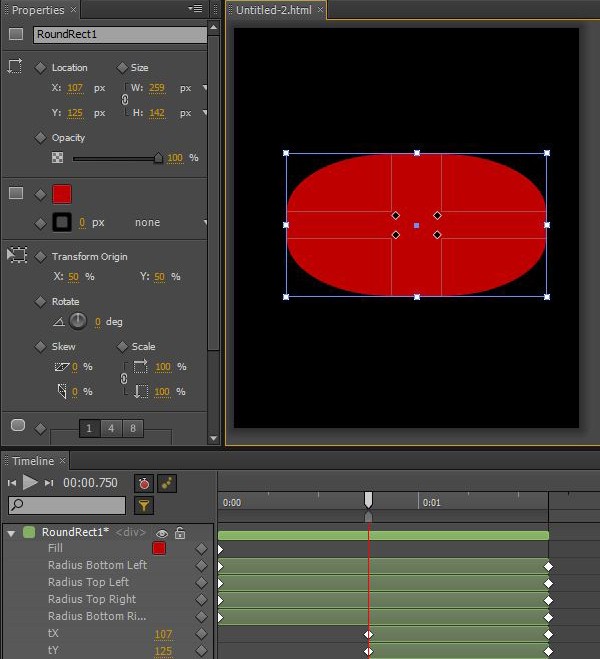Click the timeline filter funnel icon
The height and width of the screenshot is (659, 600).
coord(144,506)
